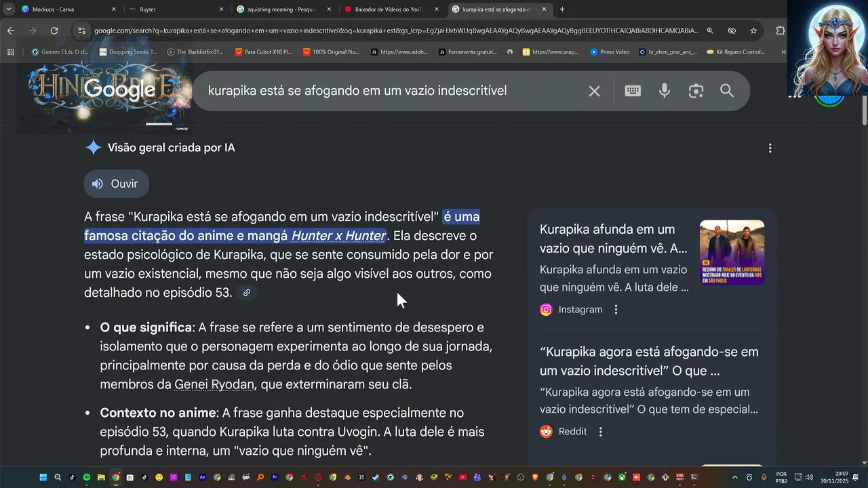Screen dimensions: 868x488
Task: Show more bookmarks with double chevron
Action: 783,52
